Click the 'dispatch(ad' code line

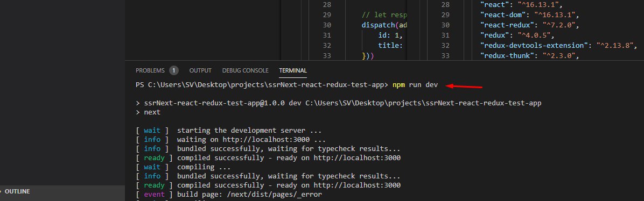(x=384, y=25)
